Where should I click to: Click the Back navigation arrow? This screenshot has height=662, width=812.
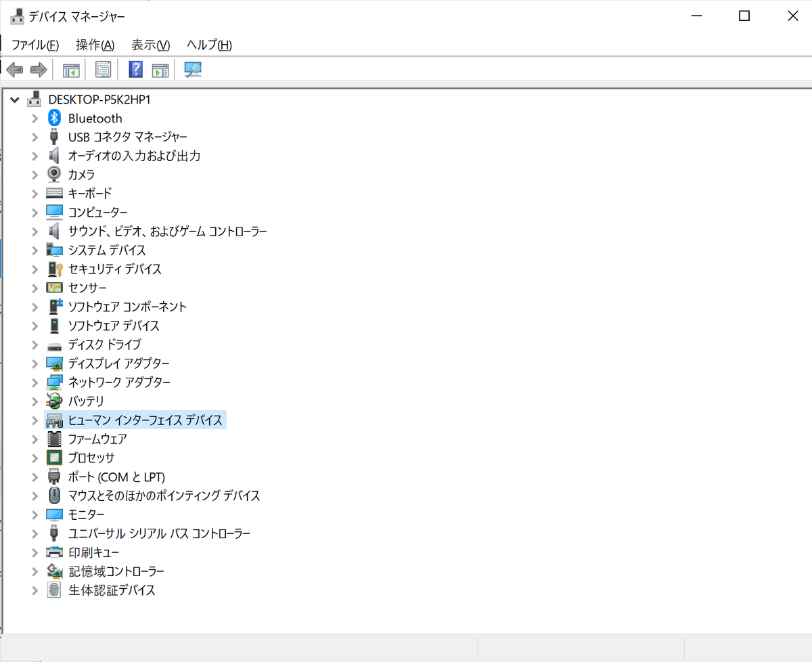click(x=15, y=69)
